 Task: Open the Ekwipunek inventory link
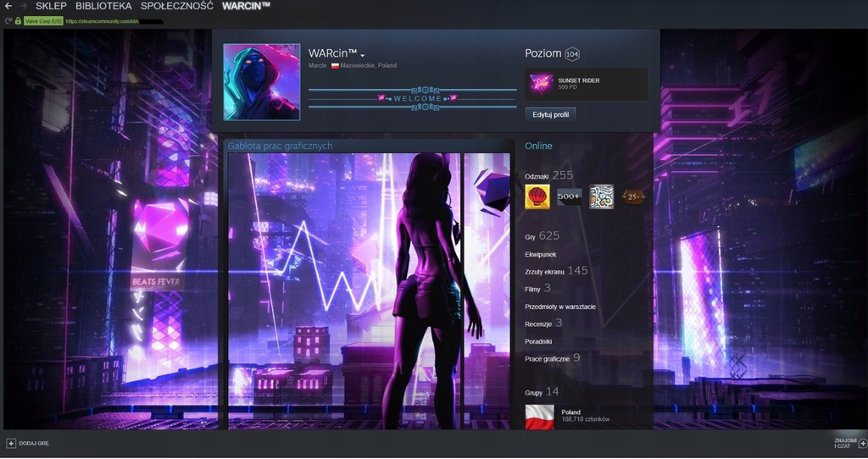[541, 254]
